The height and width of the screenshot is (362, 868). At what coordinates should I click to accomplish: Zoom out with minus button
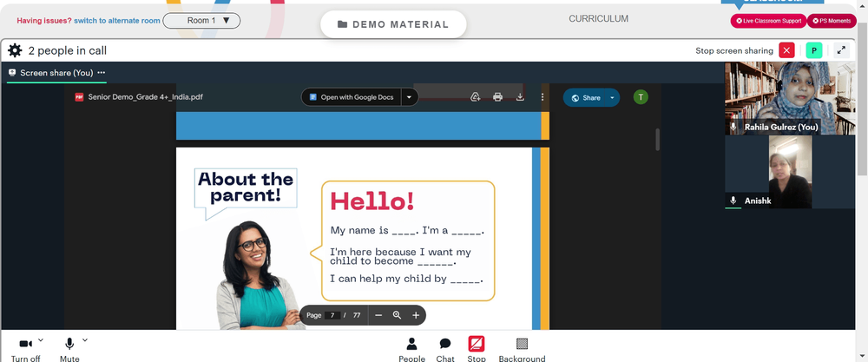(x=378, y=315)
